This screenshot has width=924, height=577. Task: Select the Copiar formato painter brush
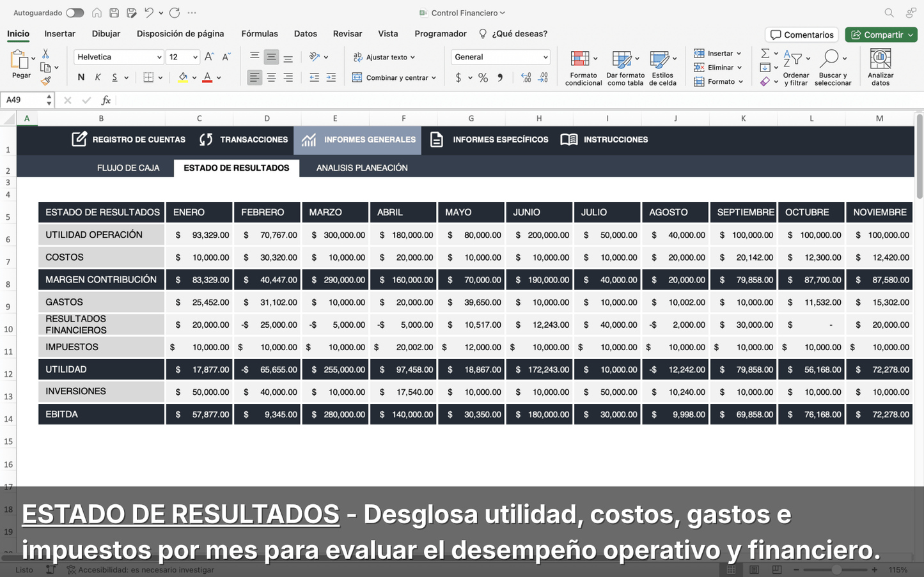tap(47, 81)
